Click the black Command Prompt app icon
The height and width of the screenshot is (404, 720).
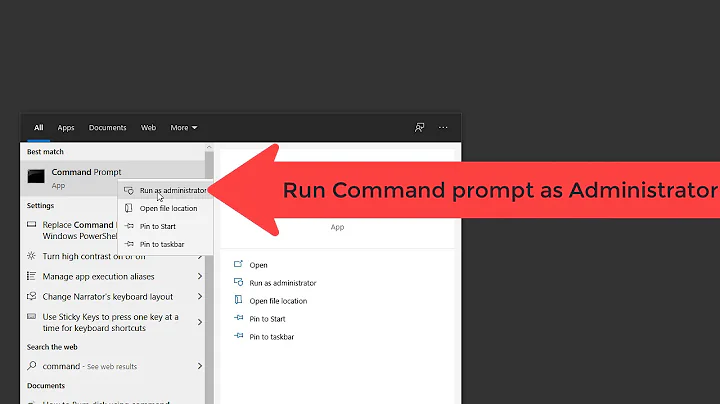pos(36,176)
